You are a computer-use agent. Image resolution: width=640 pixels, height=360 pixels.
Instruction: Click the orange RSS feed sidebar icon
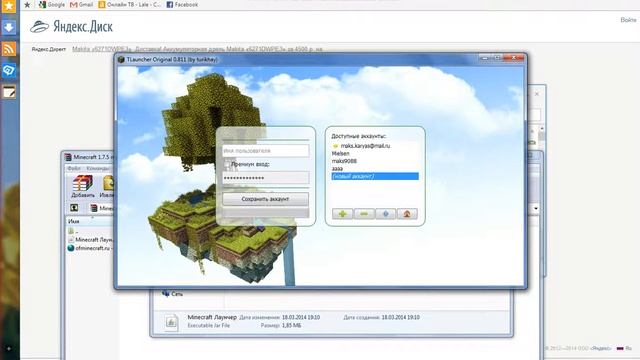[x=9, y=49]
